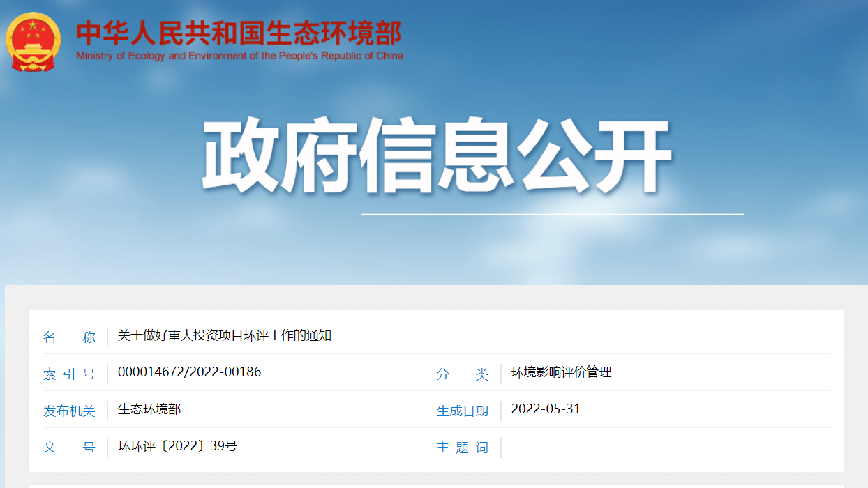Click the 文号 field label
Viewport: 868px width, 488px height.
point(69,448)
